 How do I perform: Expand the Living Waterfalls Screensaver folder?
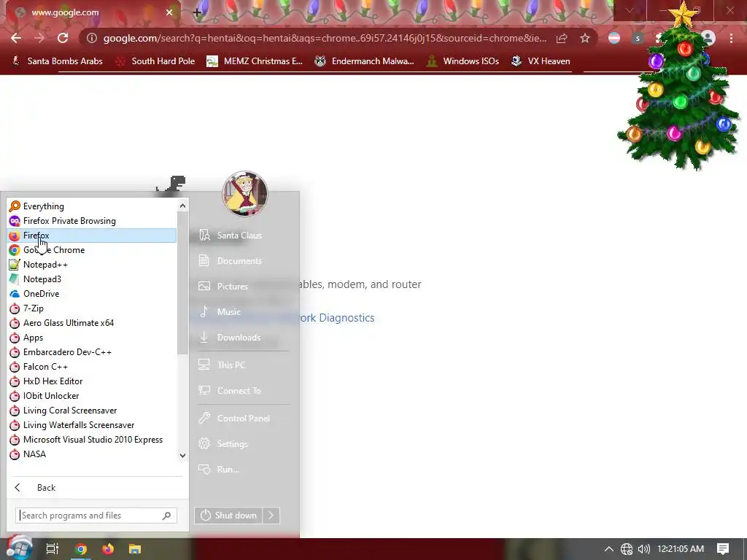91,425
